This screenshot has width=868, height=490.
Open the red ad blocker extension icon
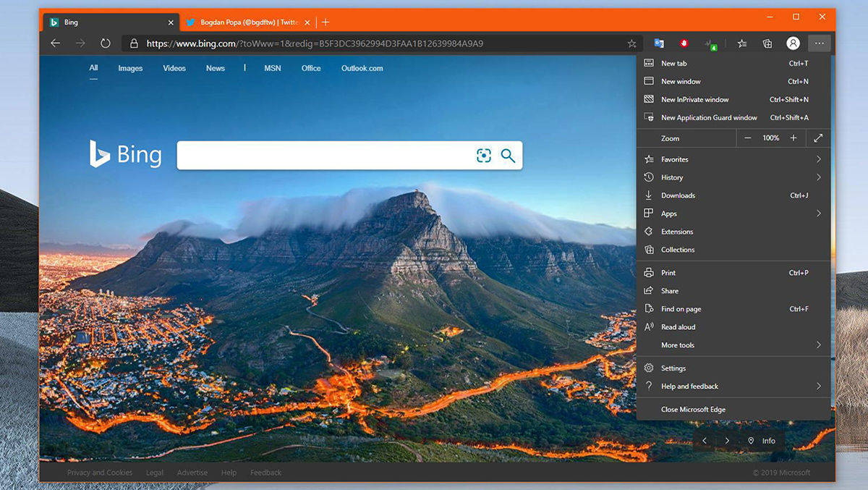point(684,43)
